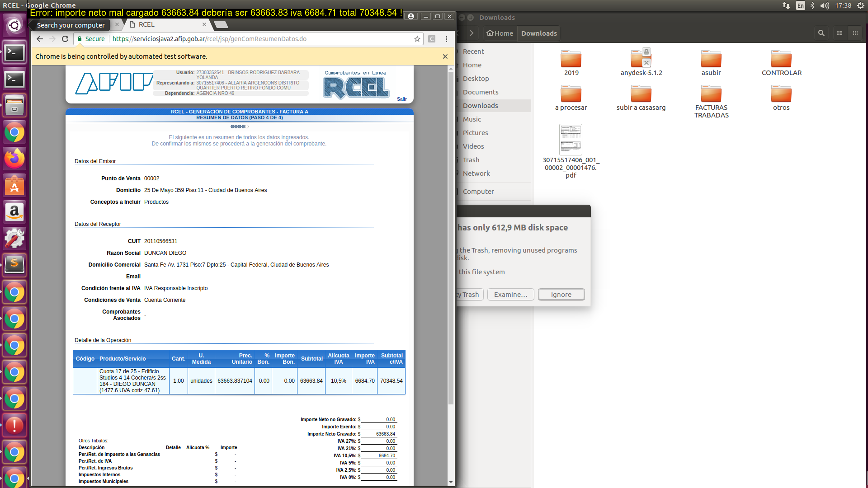This screenshot has width=868, height=488.
Task: Close the 'Search your computer' tab
Action: pos(117,25)
